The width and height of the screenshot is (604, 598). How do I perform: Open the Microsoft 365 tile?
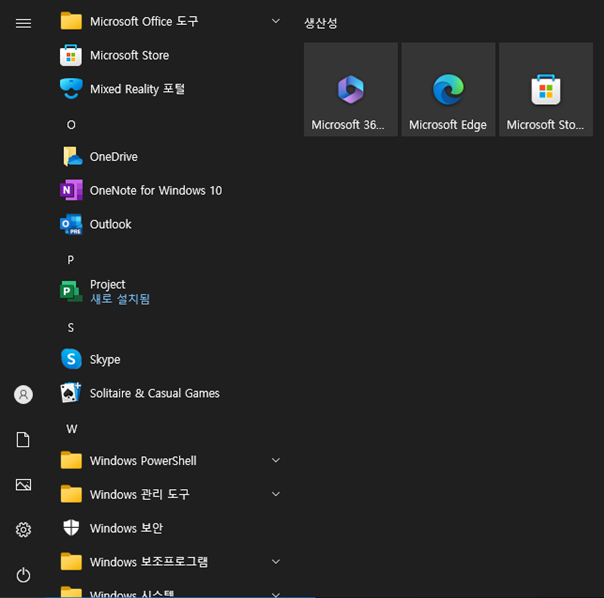pos(351,89)
